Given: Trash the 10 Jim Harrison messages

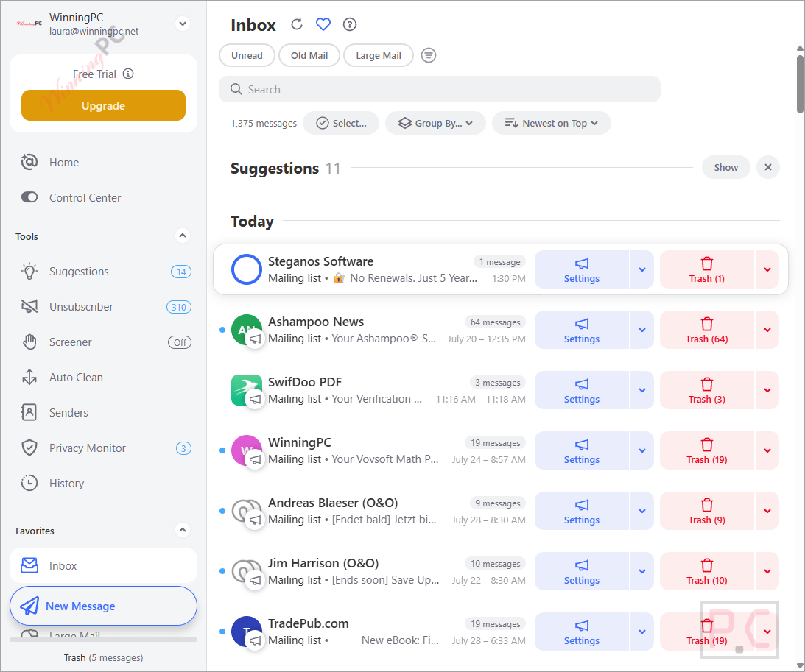Looking at the screenshot, I should pos(707,571).
